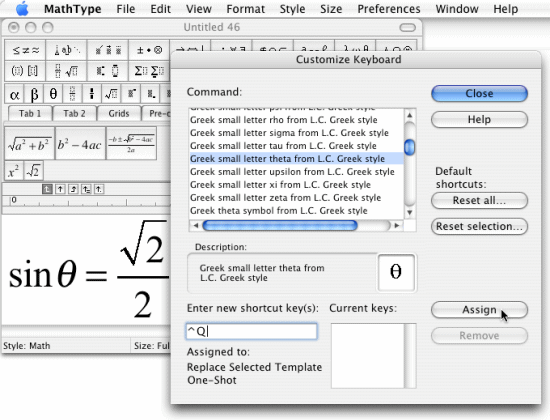This screenshot has width=550, height=420.
Task: Open the embellishments palette
Action: (108, 50)
